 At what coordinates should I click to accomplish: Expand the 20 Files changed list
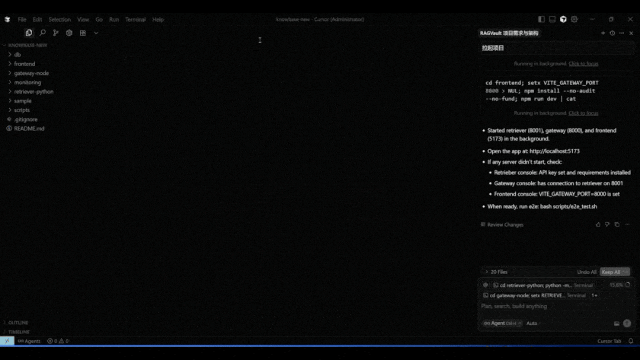pyautogui.click(x=496, y=272)
